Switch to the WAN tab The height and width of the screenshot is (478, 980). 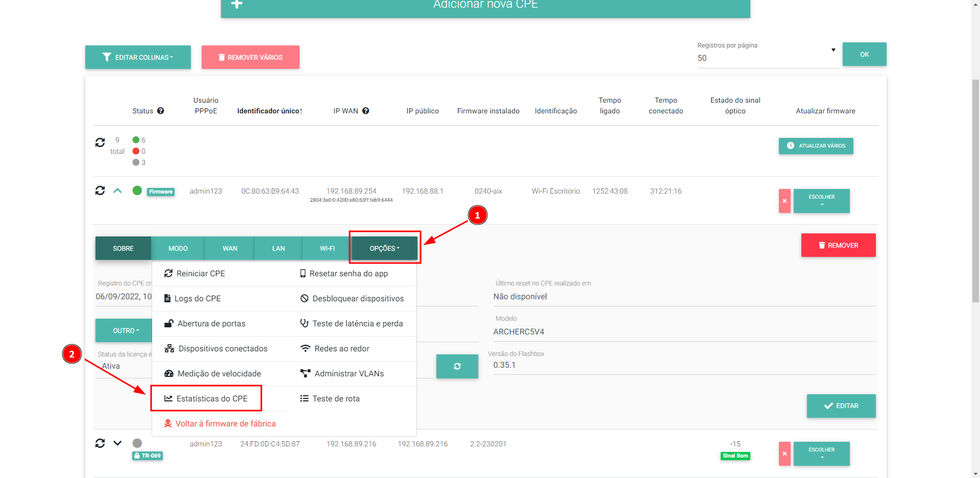click(230, 248)
